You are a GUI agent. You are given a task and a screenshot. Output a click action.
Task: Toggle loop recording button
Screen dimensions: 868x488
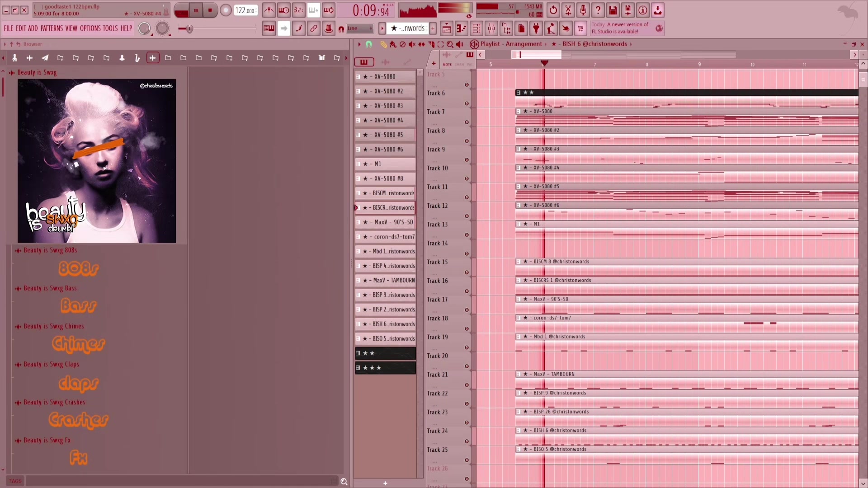click(x=329, y=10)
